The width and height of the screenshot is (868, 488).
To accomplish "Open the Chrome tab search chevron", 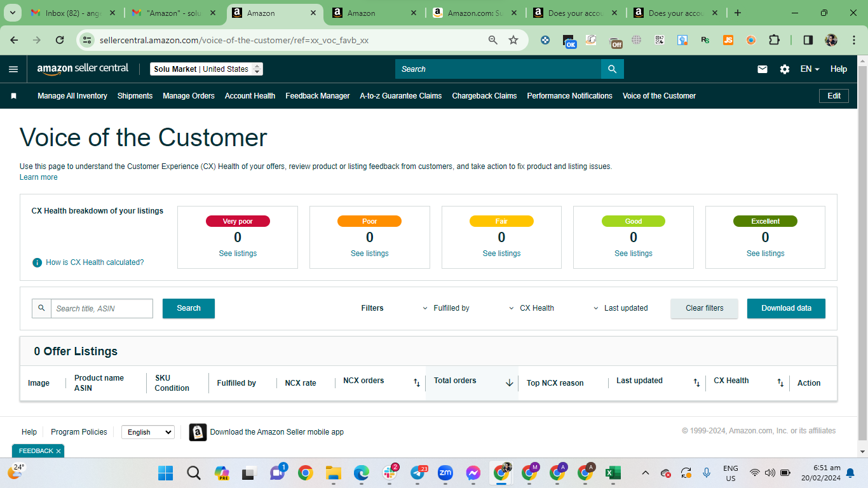I will coord(12,13).
